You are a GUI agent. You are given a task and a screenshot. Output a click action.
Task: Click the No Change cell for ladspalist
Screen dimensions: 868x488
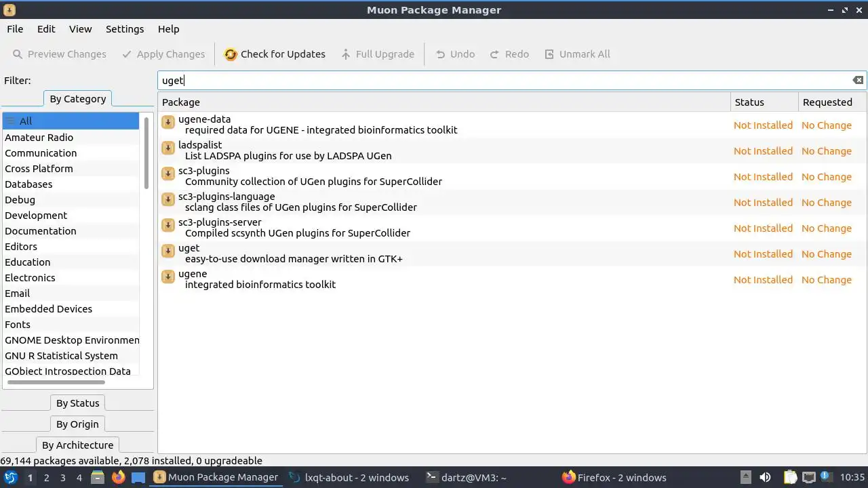pyautogui.click(x=827, y=151)
